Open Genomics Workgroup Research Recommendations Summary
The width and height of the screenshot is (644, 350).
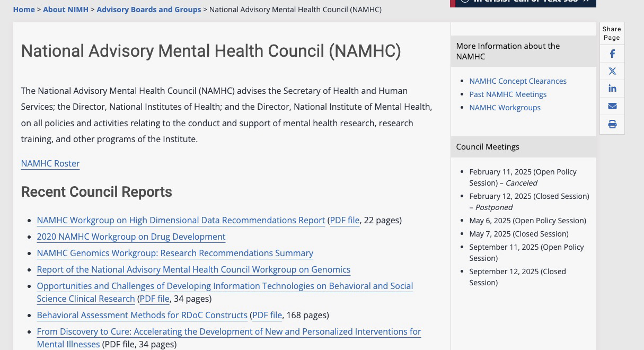(175, 253)
